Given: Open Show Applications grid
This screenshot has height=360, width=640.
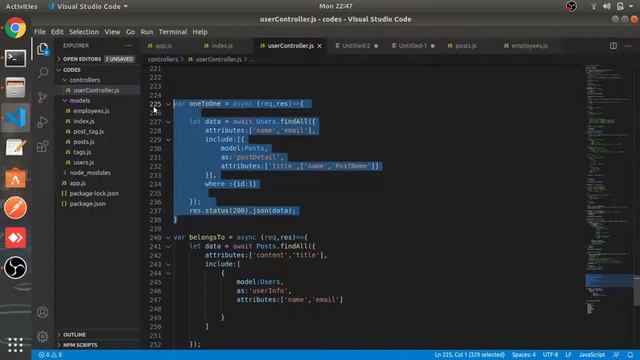Looking at the screenshot, I should pyautogui.click(x=16, y=344).
